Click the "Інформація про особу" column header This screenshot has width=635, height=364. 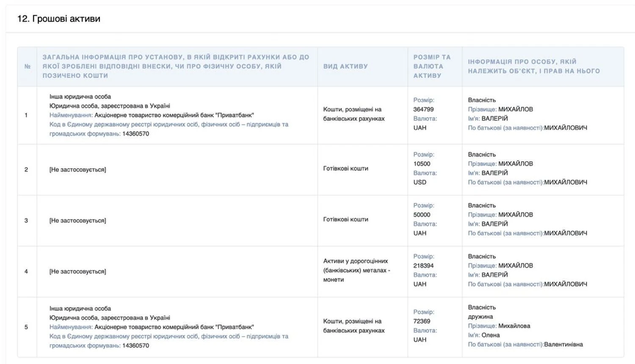(533, 66)
